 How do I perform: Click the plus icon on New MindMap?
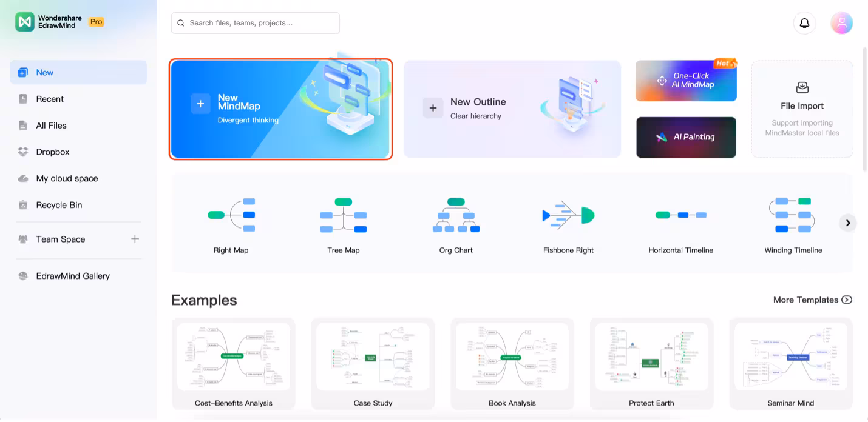tap(201, 104)
